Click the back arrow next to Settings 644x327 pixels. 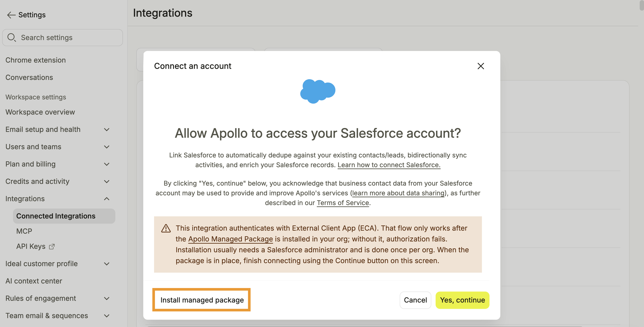[x=11, y=15]
